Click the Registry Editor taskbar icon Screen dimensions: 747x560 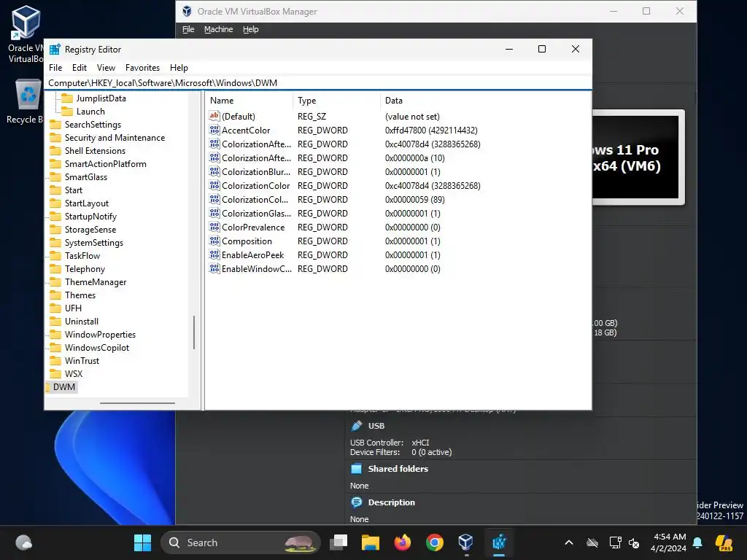(499, 542)
